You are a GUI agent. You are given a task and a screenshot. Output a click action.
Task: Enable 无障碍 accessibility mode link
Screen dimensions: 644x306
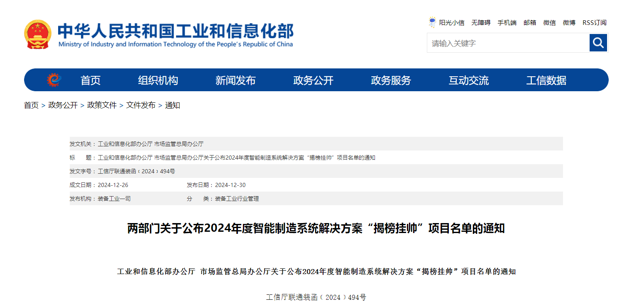481,23
